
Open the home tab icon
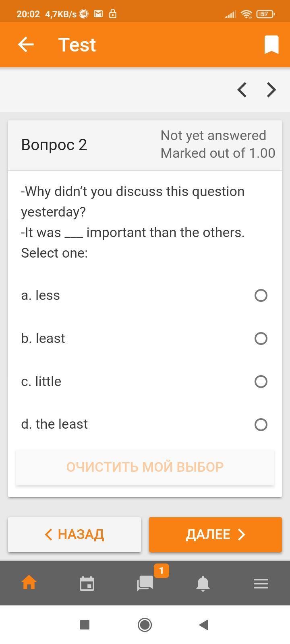point(29,583)
